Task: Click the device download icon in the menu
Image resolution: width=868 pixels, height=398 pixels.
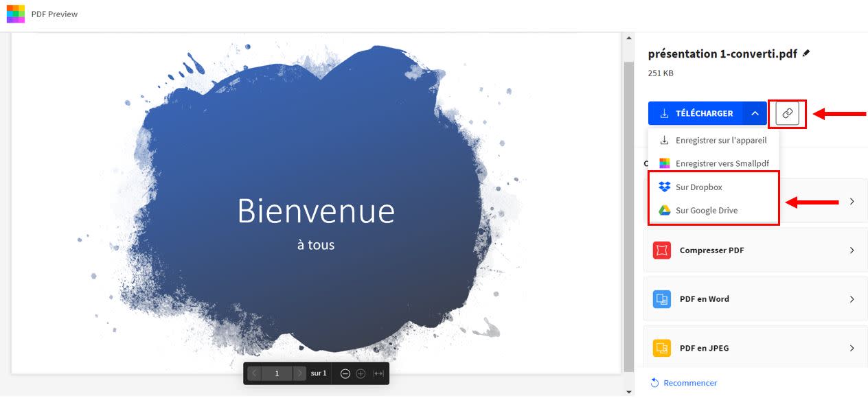Action: pyautogui.click(x=664, y=140)
